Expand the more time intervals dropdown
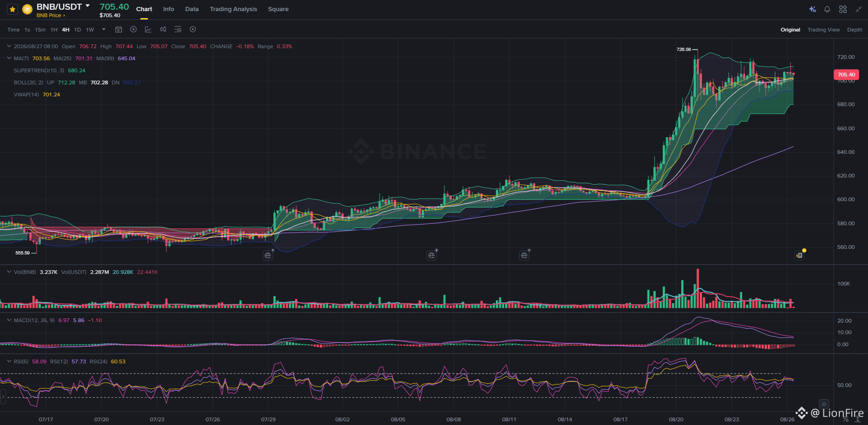This screenshot has width=868, height=425. point(104,30)
